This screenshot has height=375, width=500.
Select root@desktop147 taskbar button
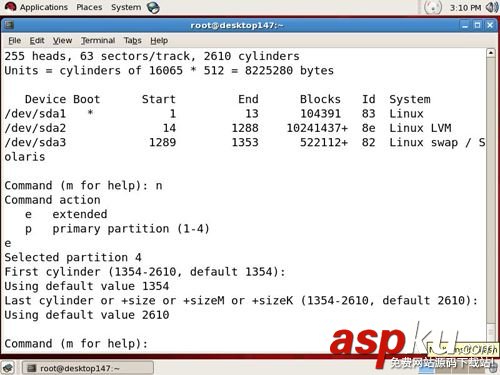88,368
